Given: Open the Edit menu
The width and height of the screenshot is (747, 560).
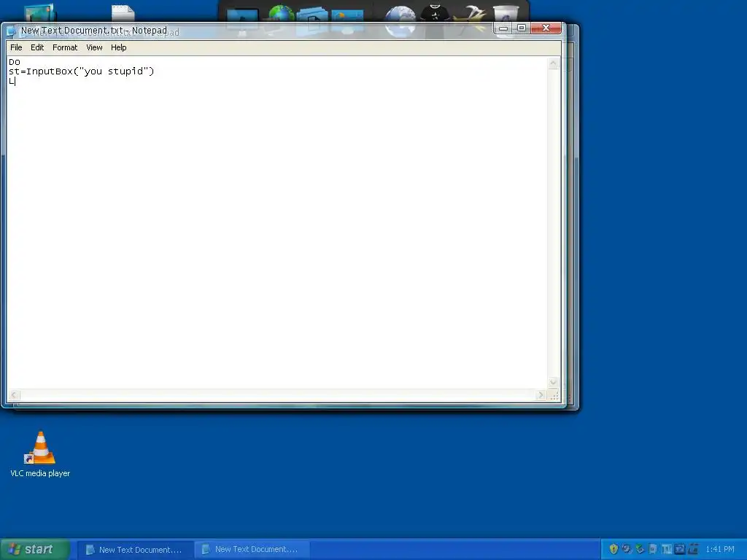Looking at the screenshot, I should [37, 47].
